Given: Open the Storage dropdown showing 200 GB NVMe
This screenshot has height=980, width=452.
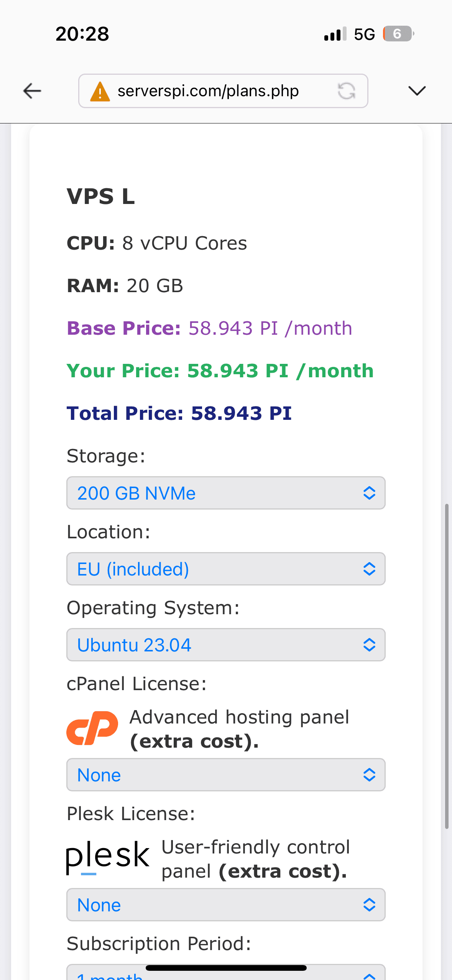Looking at the screenshot, I should click(226, 493).
